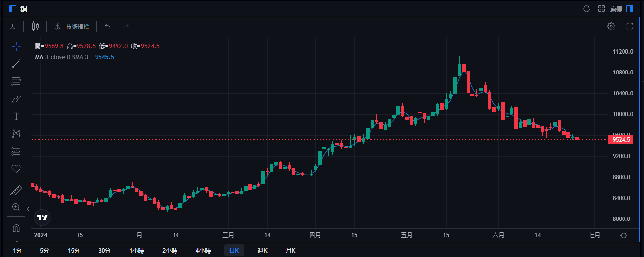
Task: Open the candlestick chart type dropdown
Action: [35, 26]
